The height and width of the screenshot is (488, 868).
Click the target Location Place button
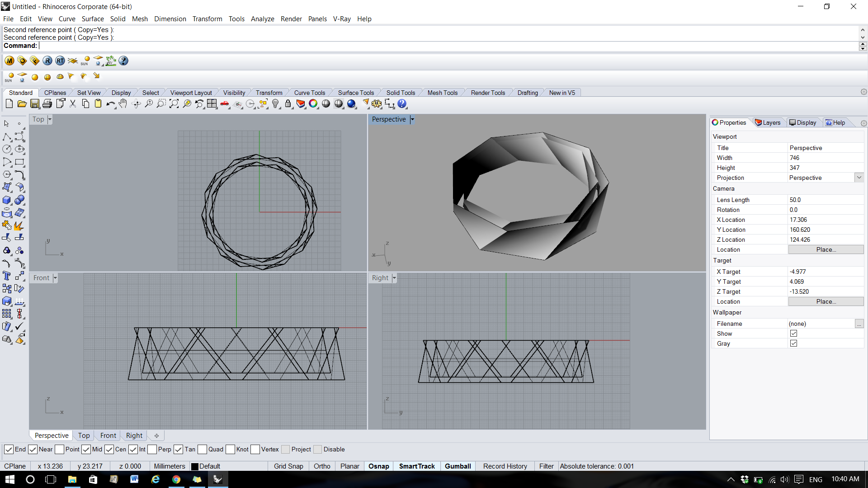coord(826,301)
